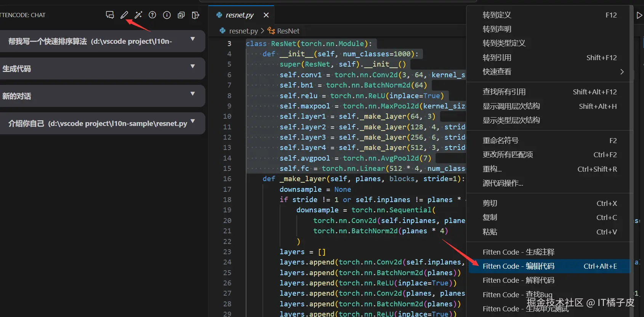644x317 pixels.
Task: Select Fitten Code - 解释代码 menu entry
Action: click(x=549, y=280)
